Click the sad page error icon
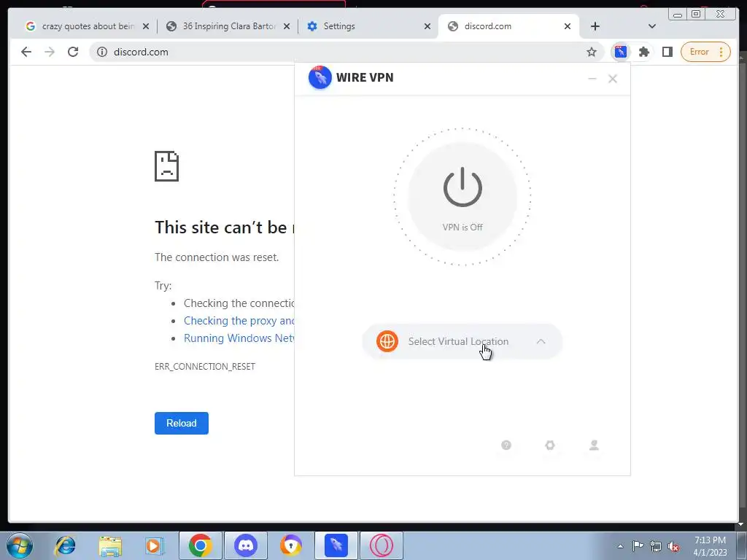 coord(167,166)
